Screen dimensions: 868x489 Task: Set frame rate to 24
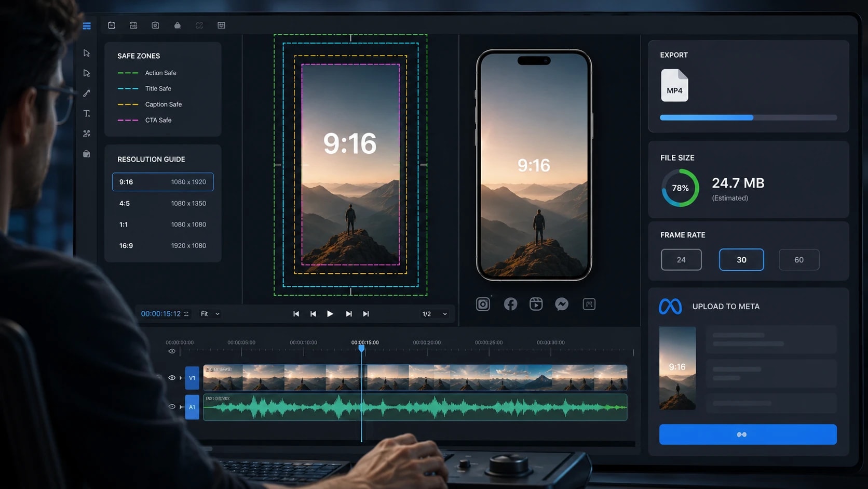pyautogui.click(x=681, y=260)
